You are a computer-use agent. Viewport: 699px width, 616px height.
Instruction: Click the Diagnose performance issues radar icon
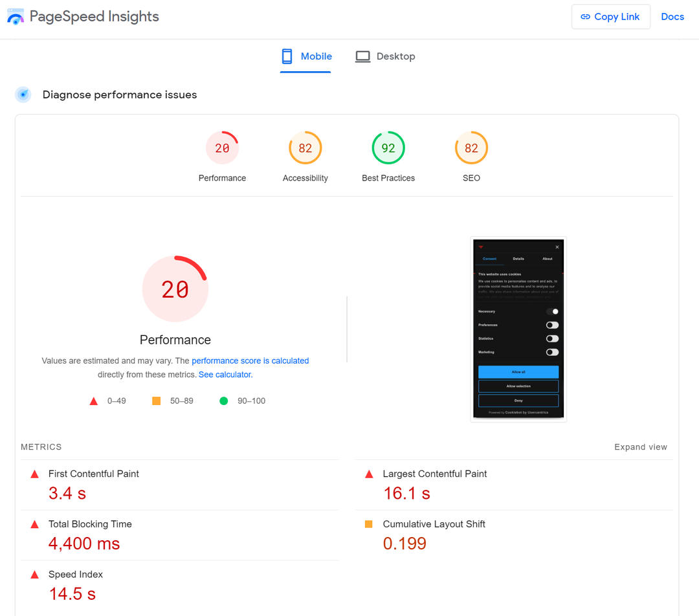pyautogui.click(x=23, y=94)
